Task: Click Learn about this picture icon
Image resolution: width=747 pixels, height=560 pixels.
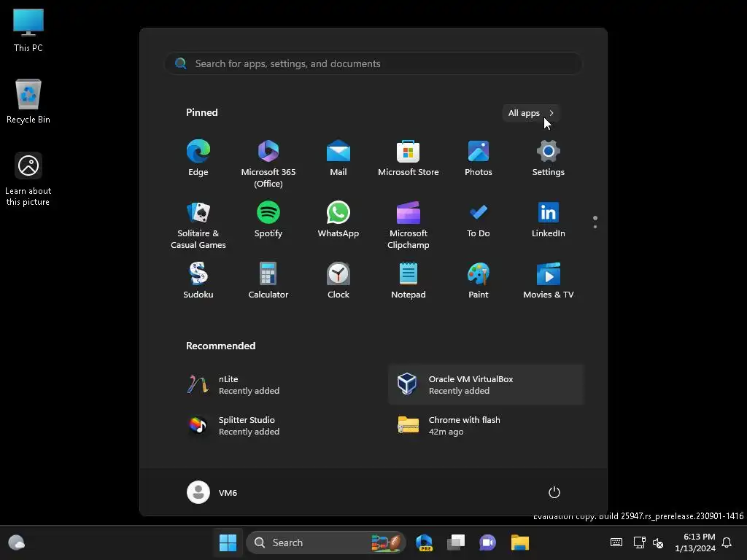Action: pos(28,179)
